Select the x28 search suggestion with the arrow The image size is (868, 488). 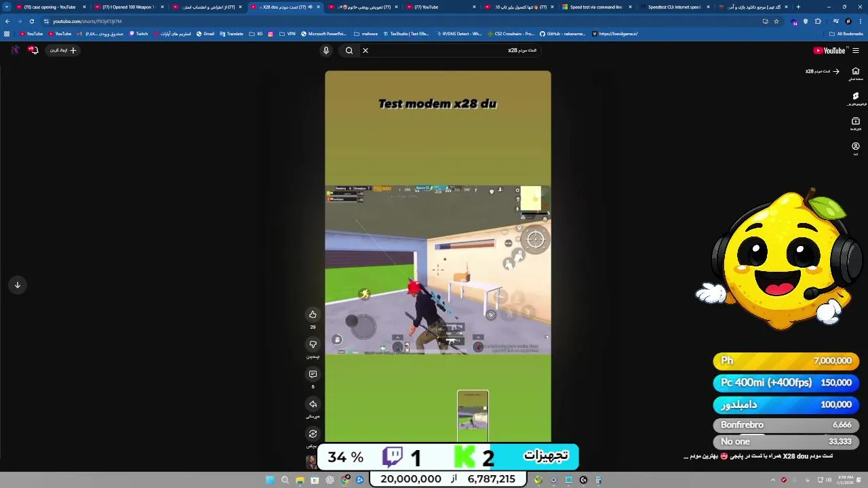(823, 71)
